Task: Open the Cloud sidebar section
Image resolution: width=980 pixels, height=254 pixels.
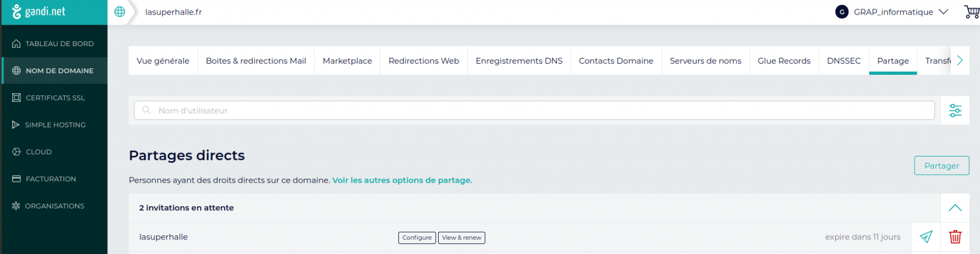Action: point(38,152)
